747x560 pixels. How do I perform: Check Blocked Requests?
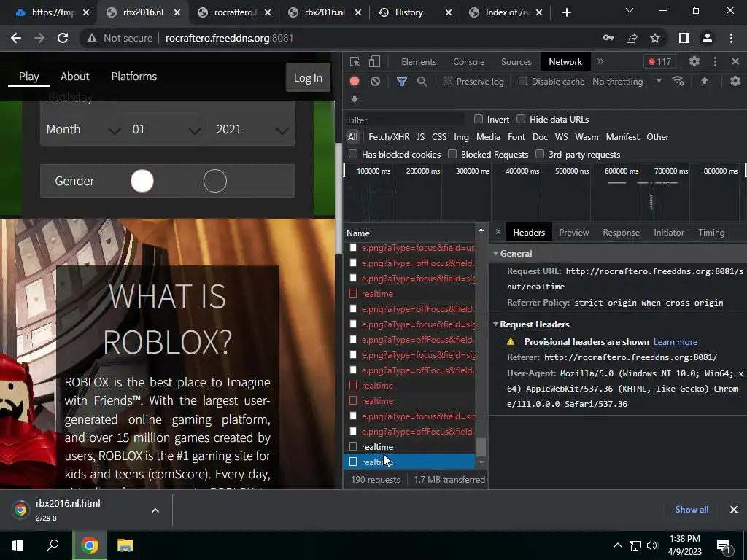coord(452,154)
